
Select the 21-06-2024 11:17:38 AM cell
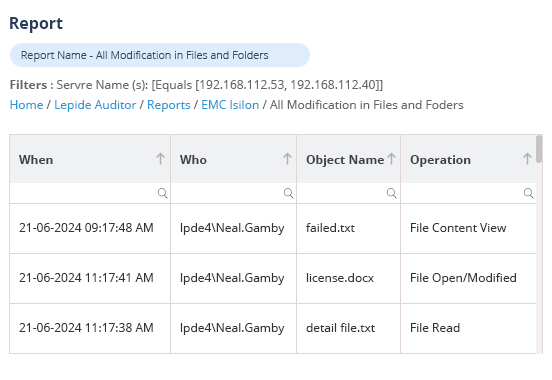pyautogui.click(x=90, y=328)
